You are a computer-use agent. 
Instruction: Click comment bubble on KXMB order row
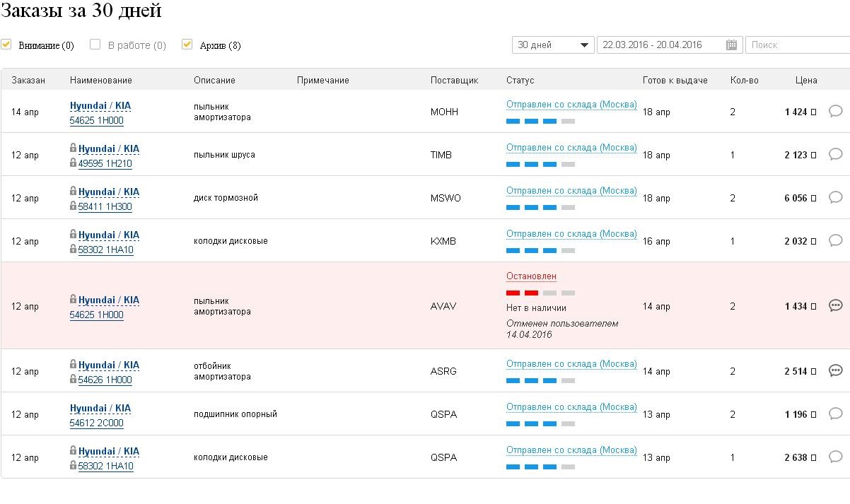[x=835, y=240]
